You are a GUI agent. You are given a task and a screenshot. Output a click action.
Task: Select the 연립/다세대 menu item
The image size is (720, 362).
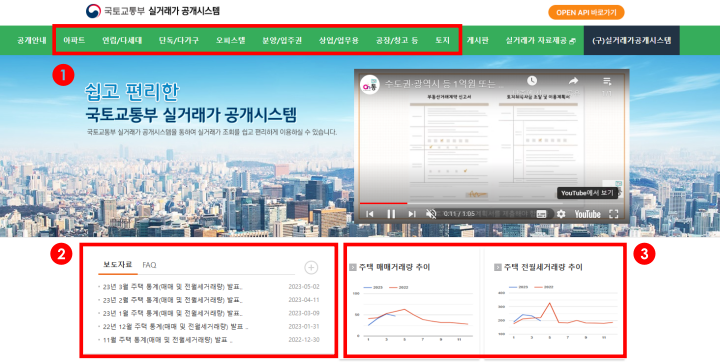click(122, 40)
